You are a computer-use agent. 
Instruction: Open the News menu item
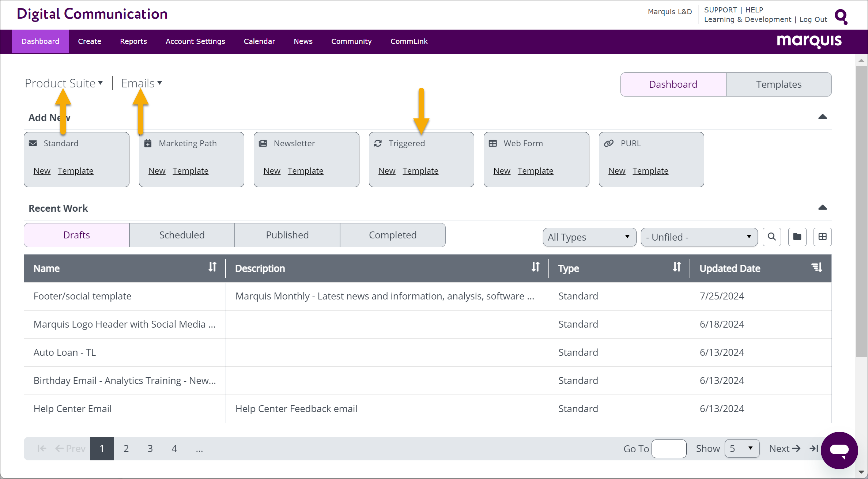[303, 41]
